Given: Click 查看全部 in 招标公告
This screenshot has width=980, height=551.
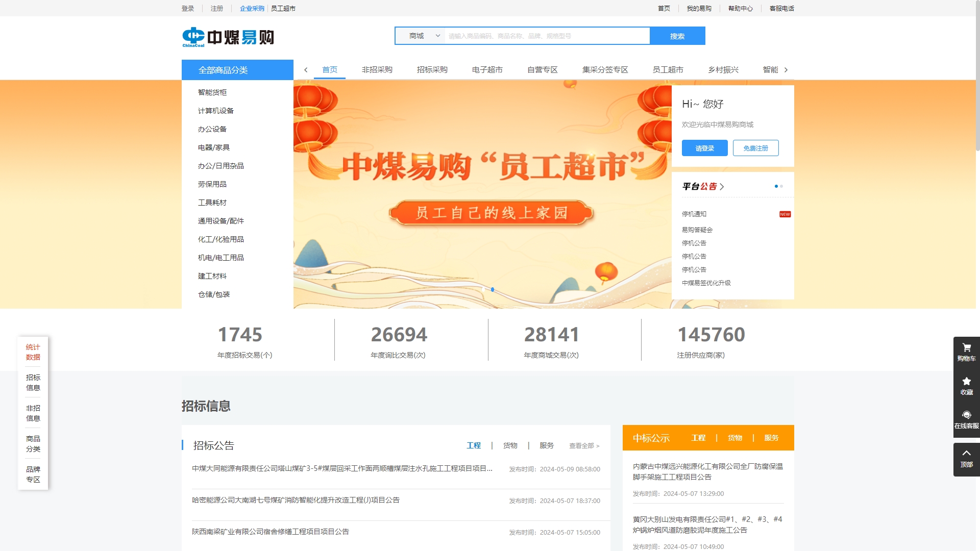Looking at the screenshot, I should tap(584, 446).
